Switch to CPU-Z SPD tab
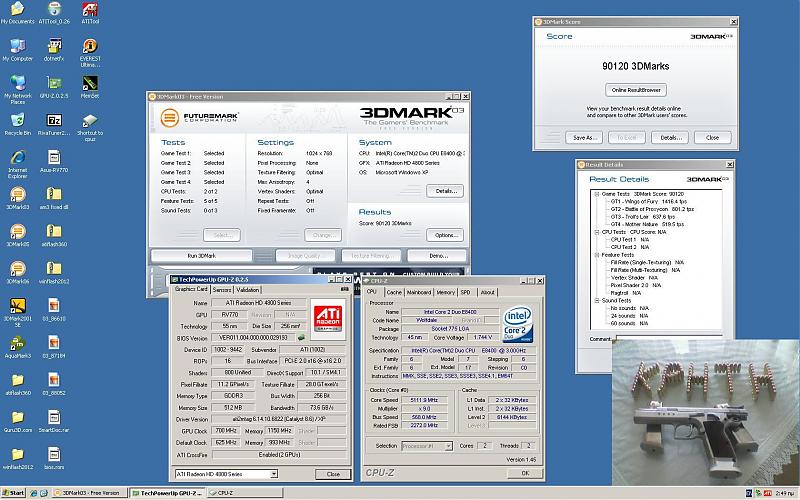Image resolution: width=800 pixels, height=500 pixels. [x=465, y=292]
